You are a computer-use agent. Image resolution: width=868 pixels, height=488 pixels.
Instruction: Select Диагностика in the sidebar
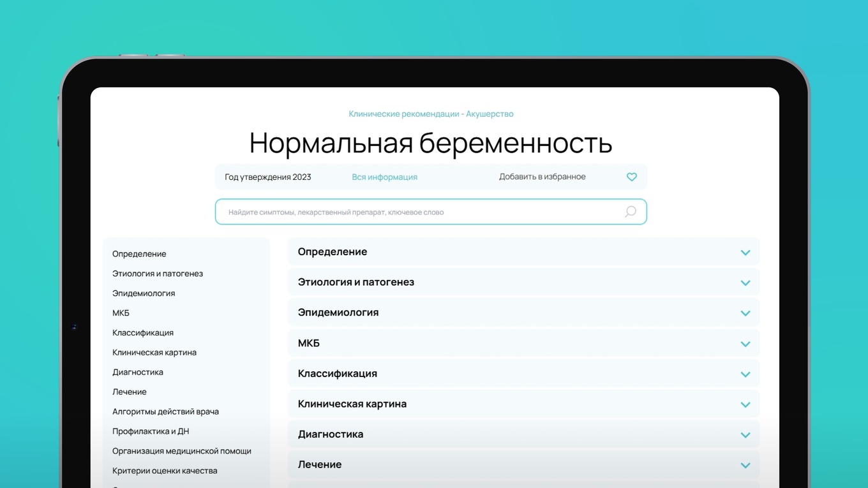[138, 373]
